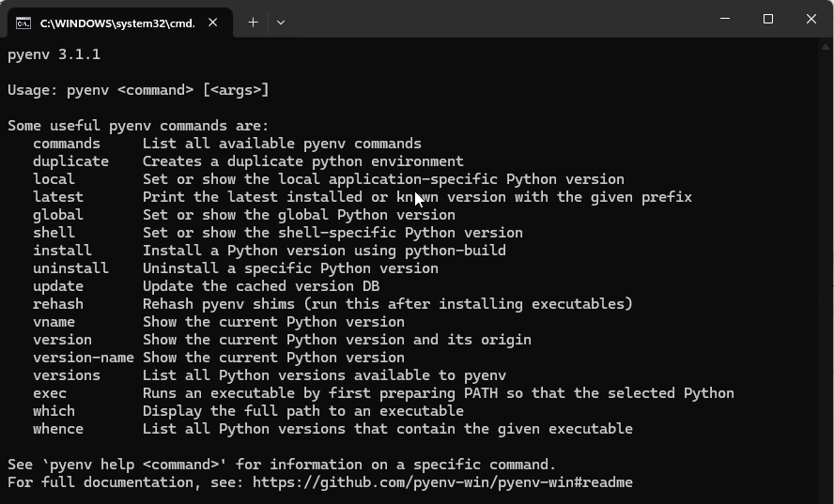Image resolution: width=834 pixels, height=504 pixels.
Task: Click the 'Usage: pyenv <command> [<args>]' line
Action: [138, 90]
